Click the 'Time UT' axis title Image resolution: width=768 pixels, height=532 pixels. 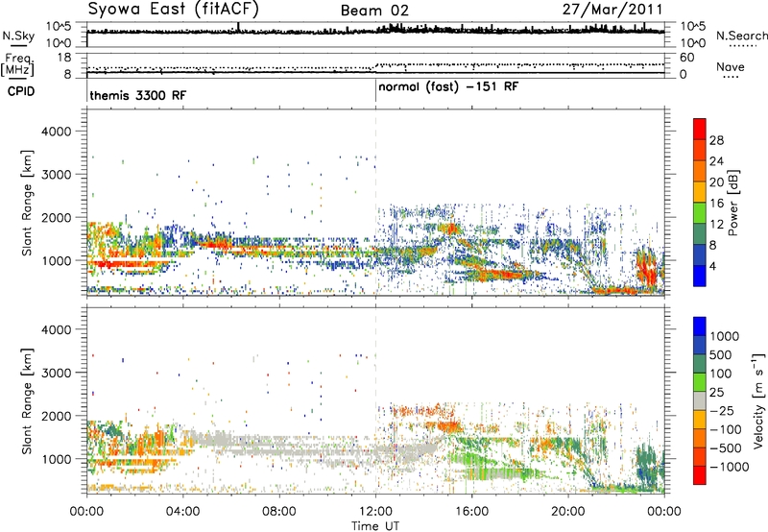coord(375,526)
